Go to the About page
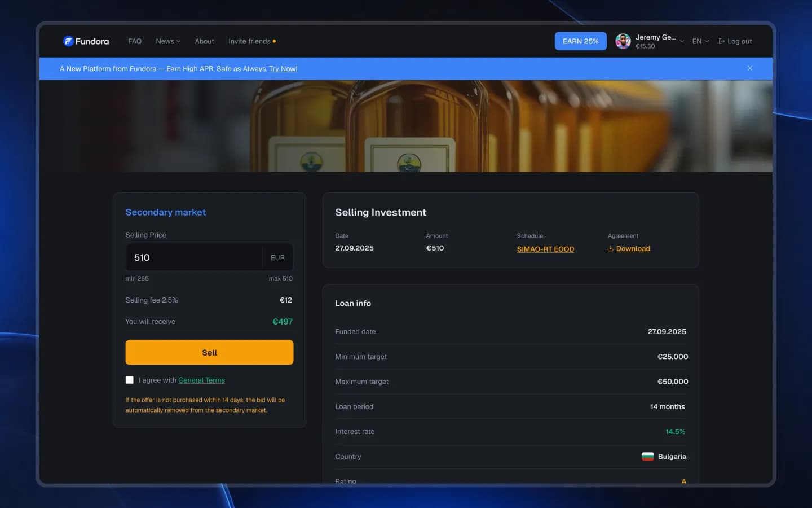This screenshot has width=812, height=508. coord(204,41)
